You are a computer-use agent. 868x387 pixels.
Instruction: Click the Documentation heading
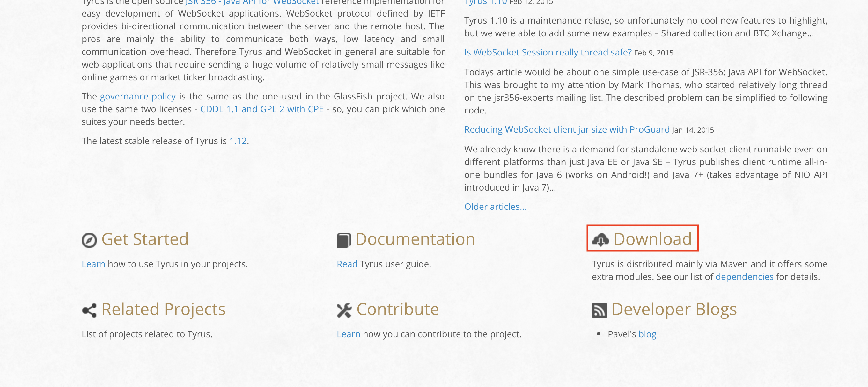pos(415,239)
